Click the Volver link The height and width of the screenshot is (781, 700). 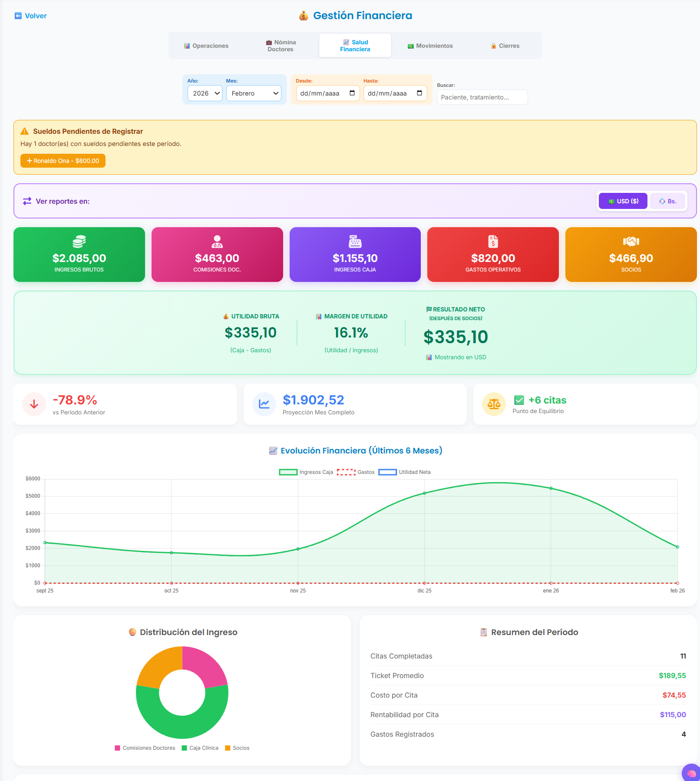tap(30, 16)
